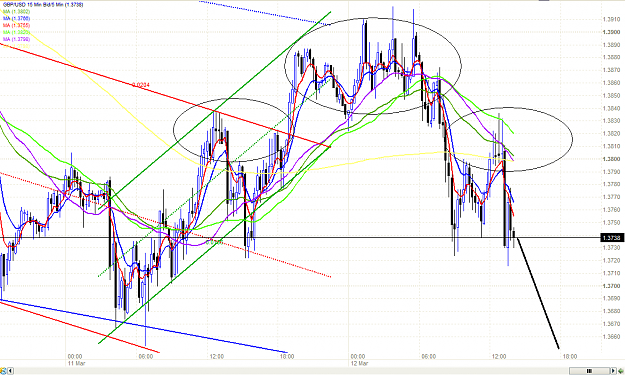Screen dimensions: 625x375
Task: Click the 00:00 time label above 12 Mar
Action: [358, 357]
